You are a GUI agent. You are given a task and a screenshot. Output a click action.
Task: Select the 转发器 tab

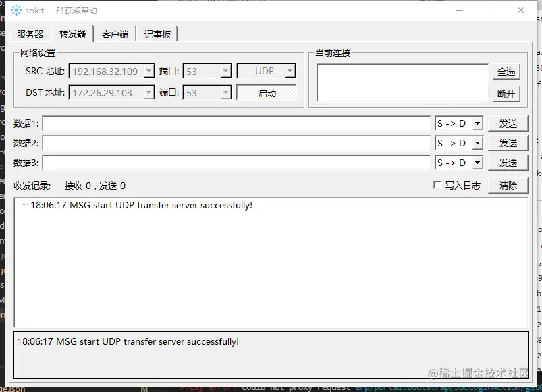click(72, 33)
